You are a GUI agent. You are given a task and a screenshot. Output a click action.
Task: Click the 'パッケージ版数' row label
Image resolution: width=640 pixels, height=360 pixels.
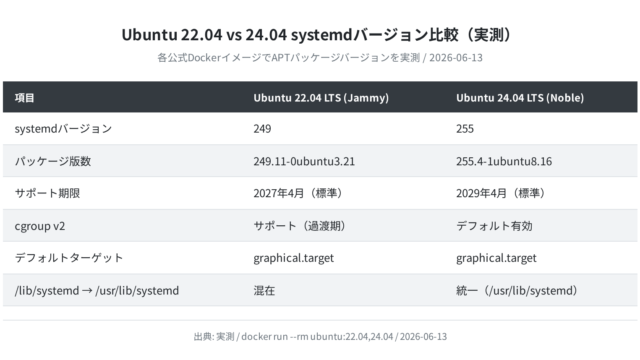53,161
